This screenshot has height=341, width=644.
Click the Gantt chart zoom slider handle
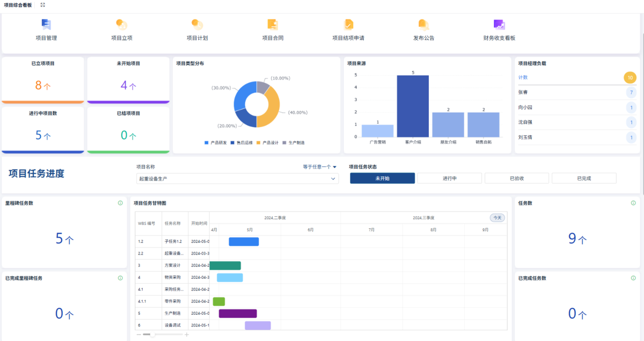(152, 335)
